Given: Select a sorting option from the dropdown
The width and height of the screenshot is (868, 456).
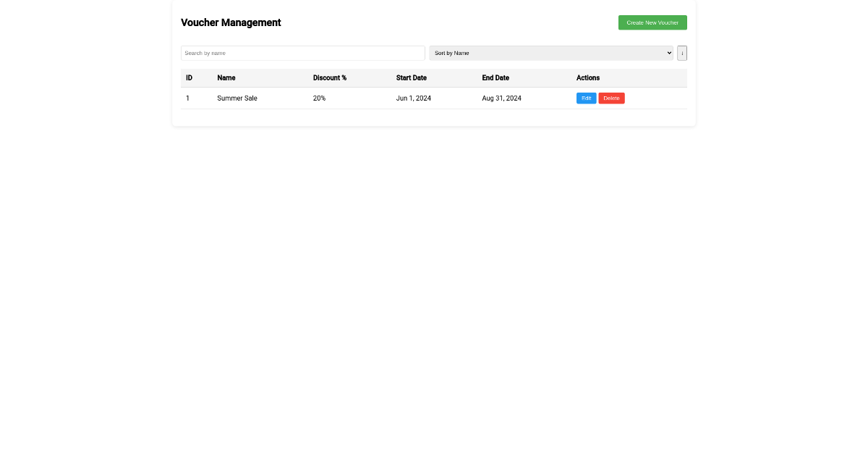Looking at the screenshot, I should point(551,53).
